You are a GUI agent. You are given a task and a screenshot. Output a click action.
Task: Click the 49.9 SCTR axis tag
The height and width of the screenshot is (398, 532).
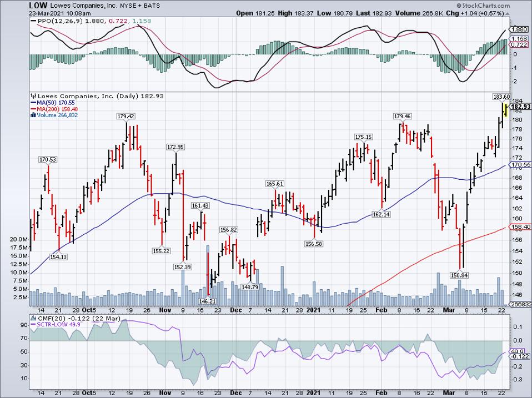518,351
